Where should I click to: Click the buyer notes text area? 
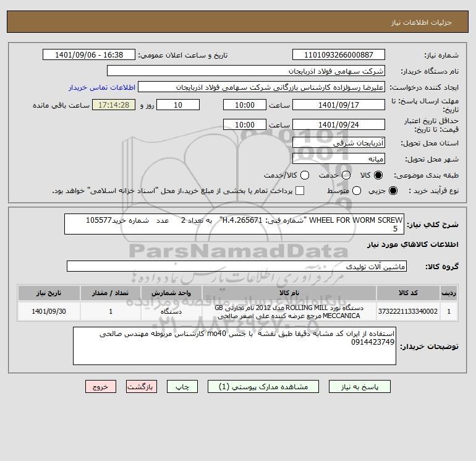click(234, 346)
